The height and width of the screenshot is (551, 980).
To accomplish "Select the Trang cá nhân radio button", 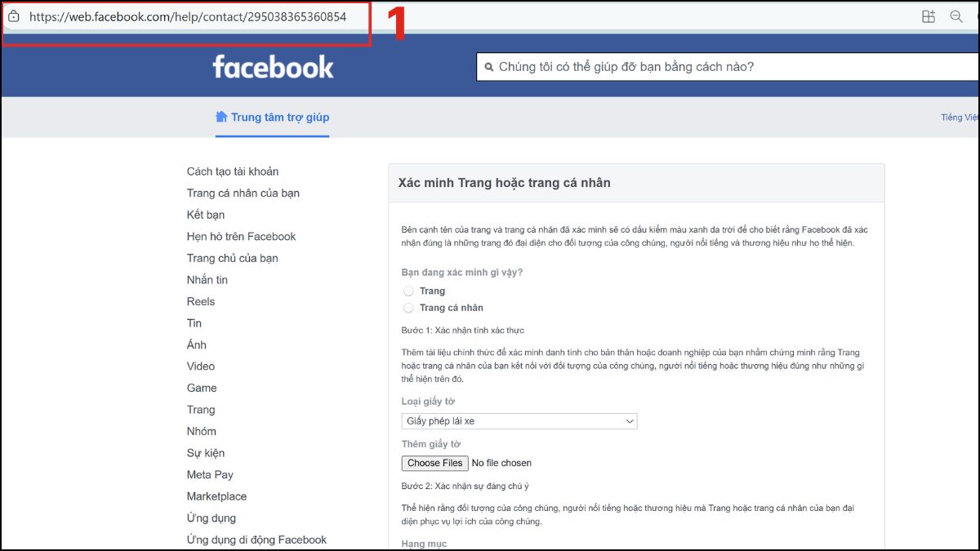I will [x=408, y=308].
